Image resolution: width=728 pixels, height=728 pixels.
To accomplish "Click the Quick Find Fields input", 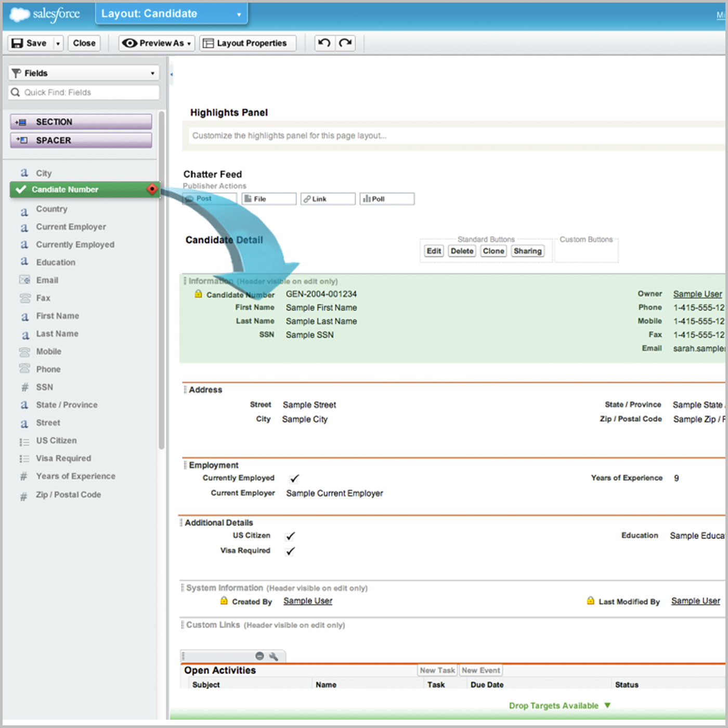I will click(84, 92).
